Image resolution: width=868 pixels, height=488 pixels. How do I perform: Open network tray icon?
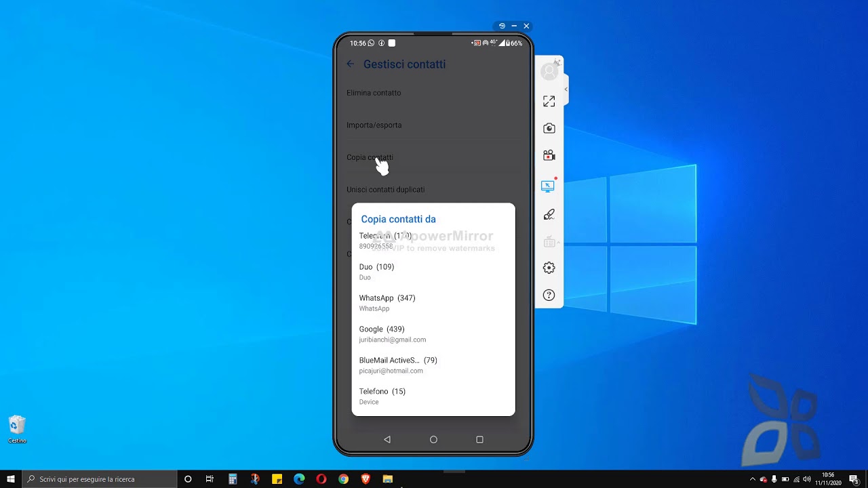(x=796, y=479)
